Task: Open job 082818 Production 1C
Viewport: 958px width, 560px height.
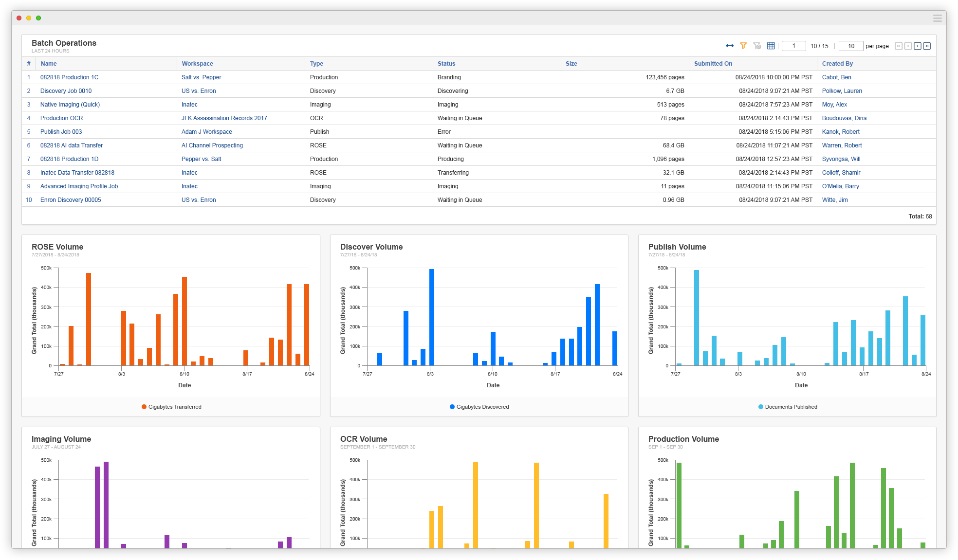Action: tap(69, 77)
